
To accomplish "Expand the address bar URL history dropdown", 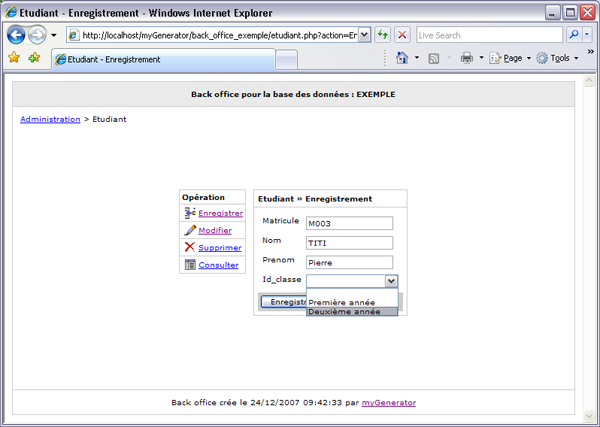I will click(x=364, y=34).
